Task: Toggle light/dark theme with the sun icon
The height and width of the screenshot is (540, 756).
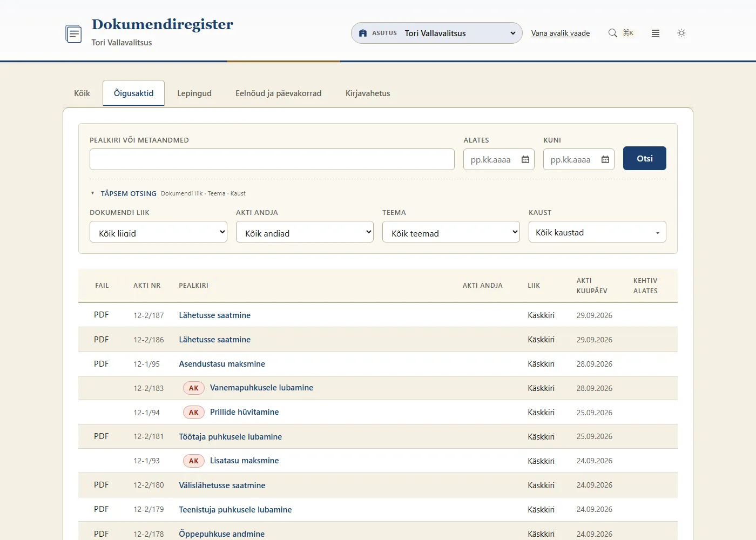Action: coord(681,33)
